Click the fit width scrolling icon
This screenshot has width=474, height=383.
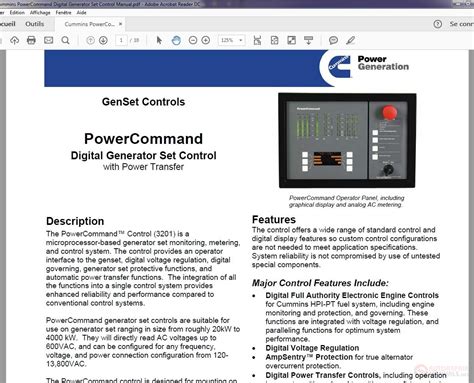[x=257, y=40]
